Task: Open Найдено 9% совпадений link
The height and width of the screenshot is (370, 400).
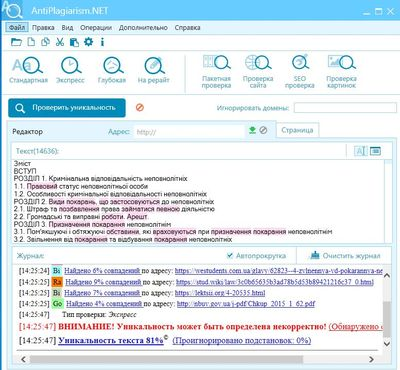Action: 104,282
